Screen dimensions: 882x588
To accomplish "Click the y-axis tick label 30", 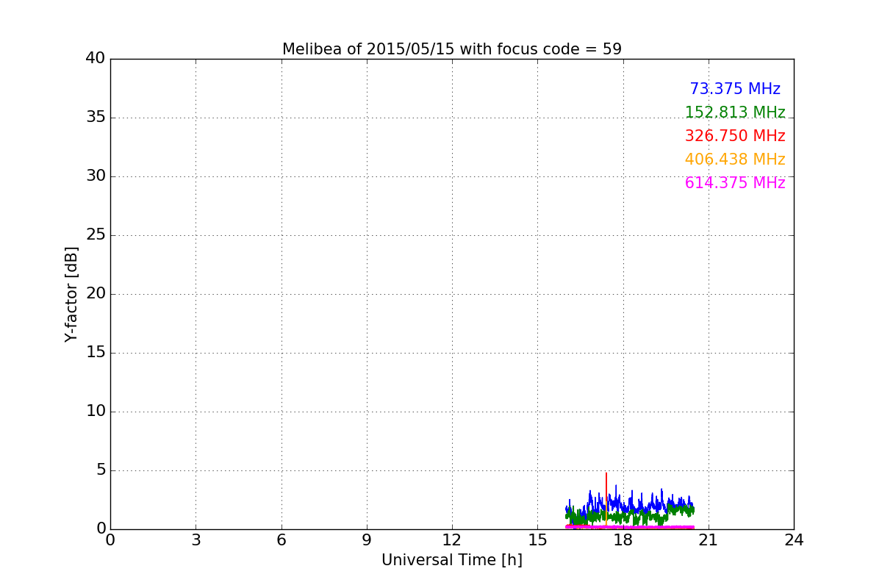I will [x=96, y=176].
